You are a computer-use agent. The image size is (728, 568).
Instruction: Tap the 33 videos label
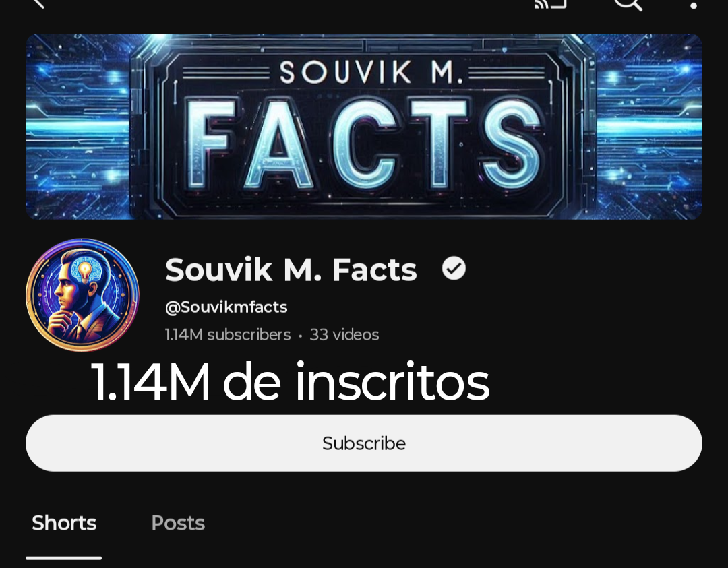pyautogui.click(x=344, y=335)
